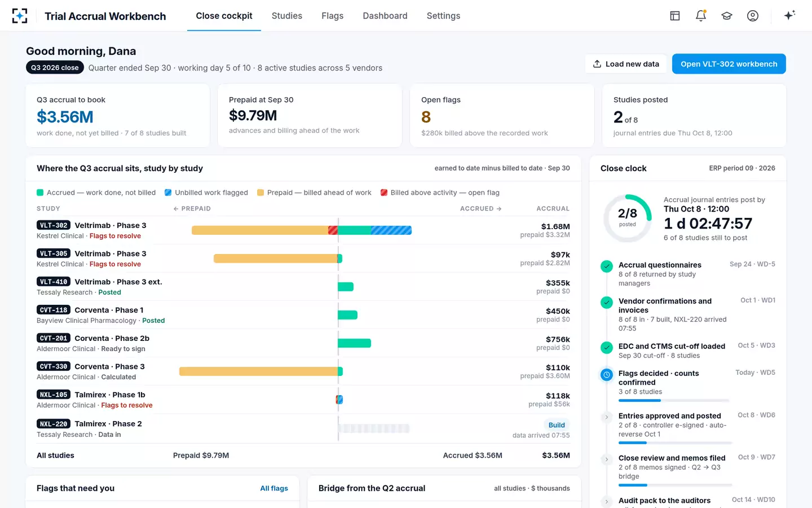Click the Trial Accrual Workbench logo icon
This screenshot has height=508, width=812.
coord(20,16)
